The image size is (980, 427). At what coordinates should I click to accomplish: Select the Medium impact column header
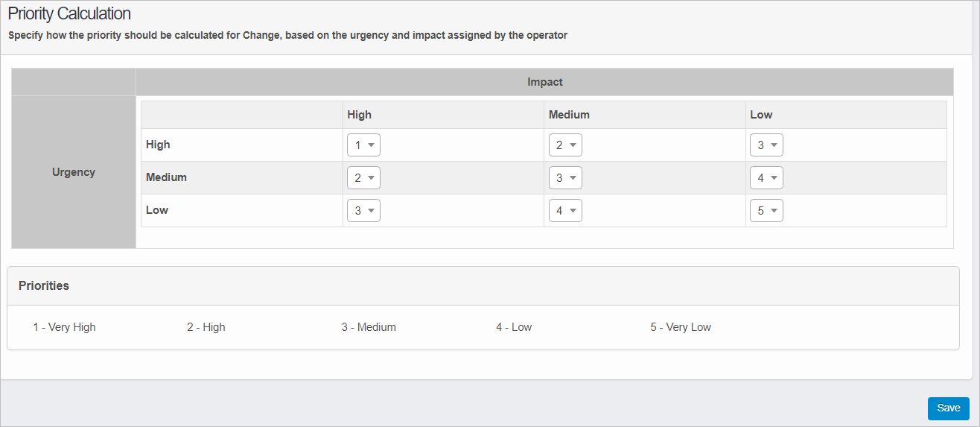(x=569, y=115)
